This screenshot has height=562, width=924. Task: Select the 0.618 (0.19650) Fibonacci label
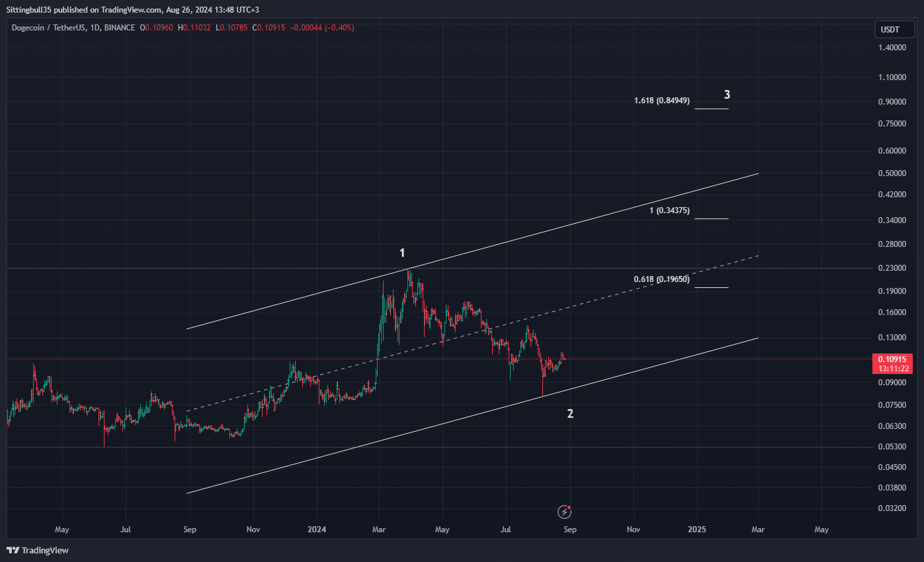(661, 279)
